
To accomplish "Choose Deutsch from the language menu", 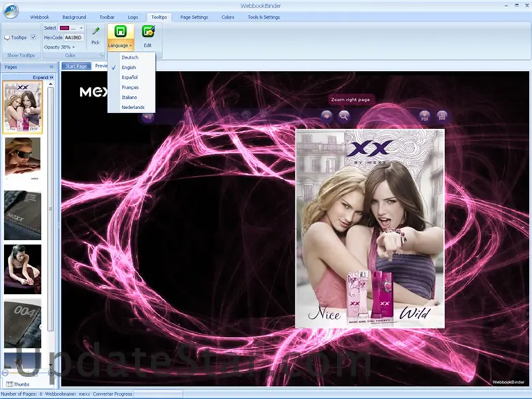I will coord(130,57).
